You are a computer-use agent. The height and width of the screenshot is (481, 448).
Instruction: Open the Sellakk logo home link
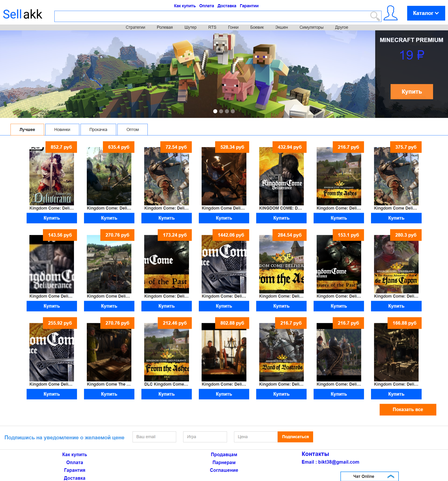(x=22, y=14)
